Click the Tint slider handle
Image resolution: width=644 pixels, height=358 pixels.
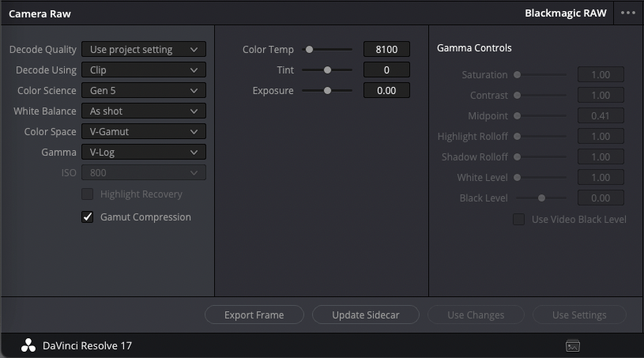[327, 70]
